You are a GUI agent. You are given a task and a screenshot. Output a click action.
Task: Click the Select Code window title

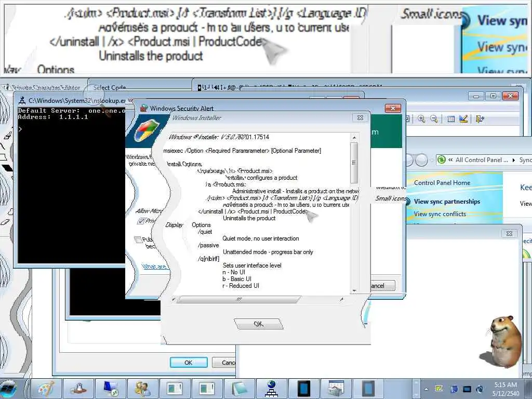click(x=109, y=87)
